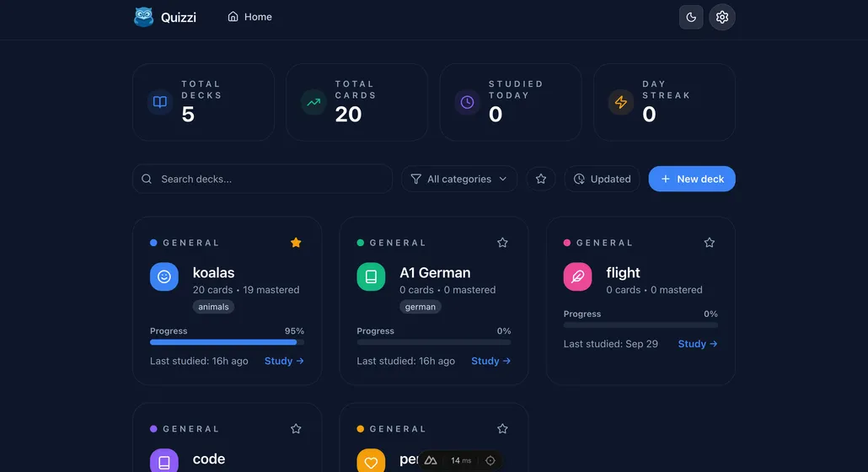
Task: Click the koalas 'Last studied: 16h ago' text
Action: 199,361
